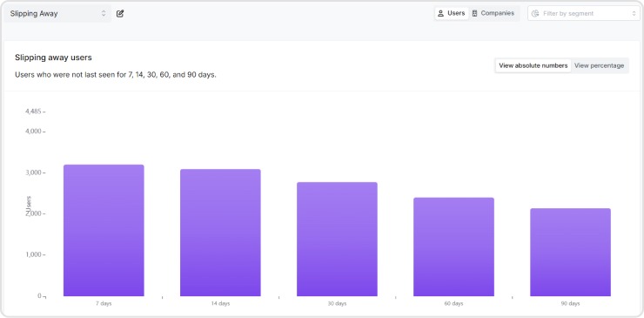Click the edit pencil icon
644x318 pixels.
(x=120, y=14)
